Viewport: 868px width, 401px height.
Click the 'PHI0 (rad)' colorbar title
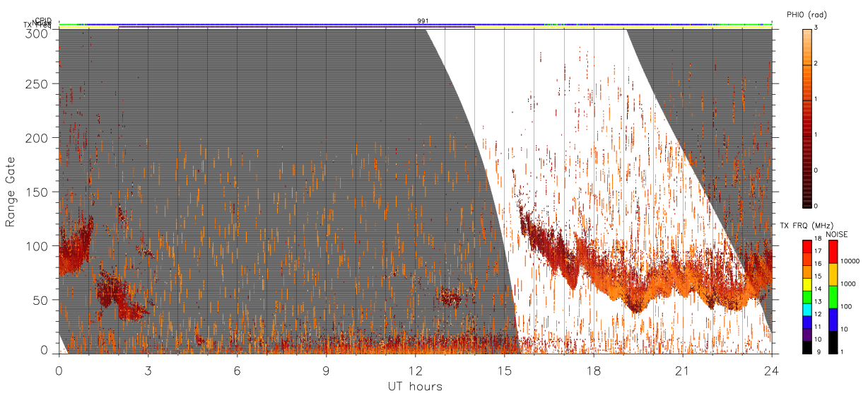(807, 15)
